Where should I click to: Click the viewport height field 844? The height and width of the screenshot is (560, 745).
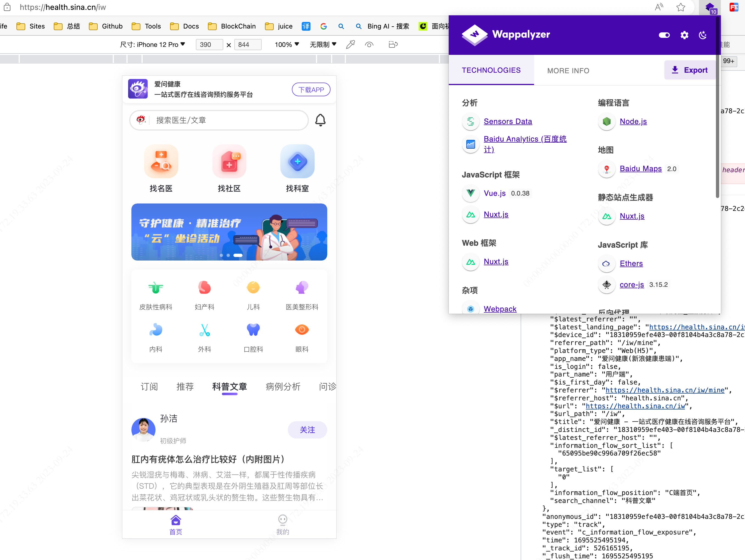point(247,44)
